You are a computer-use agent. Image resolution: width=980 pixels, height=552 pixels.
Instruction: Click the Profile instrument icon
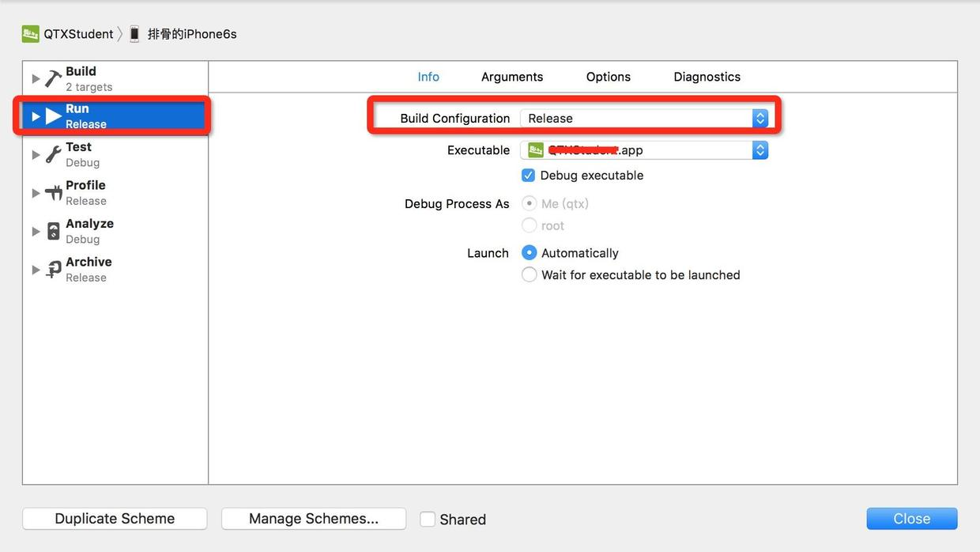pos(53,193)
